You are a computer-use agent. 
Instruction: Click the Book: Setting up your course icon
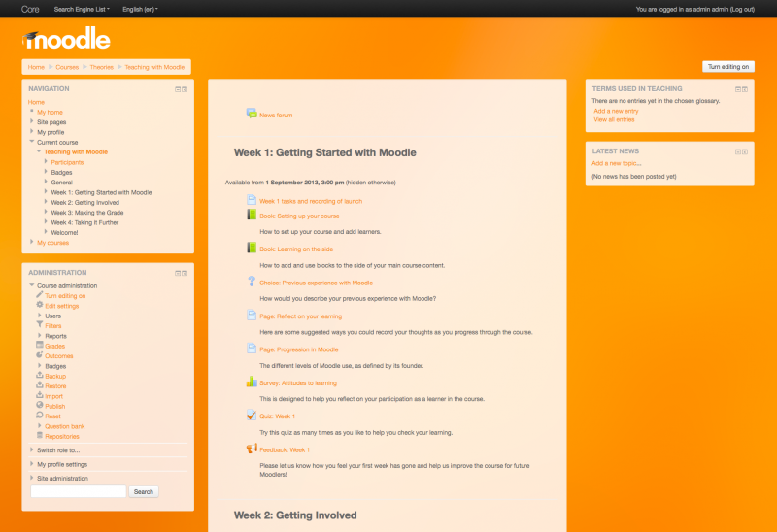click(x=252, y=215)
